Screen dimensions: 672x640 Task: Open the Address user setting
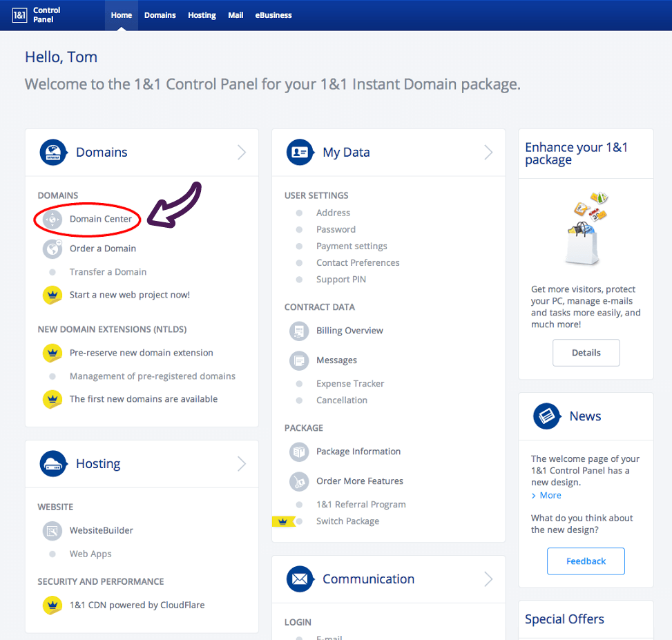(x=333, y=213)
